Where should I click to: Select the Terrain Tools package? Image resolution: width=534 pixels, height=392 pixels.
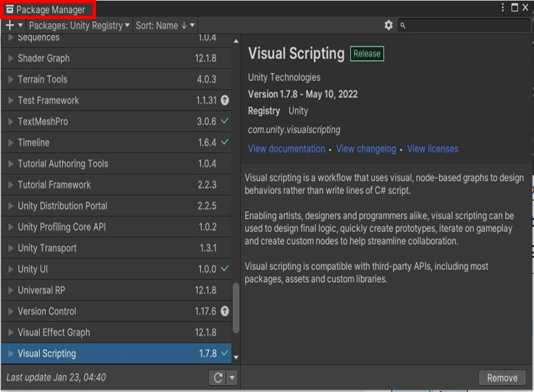(x=116, y=79)
